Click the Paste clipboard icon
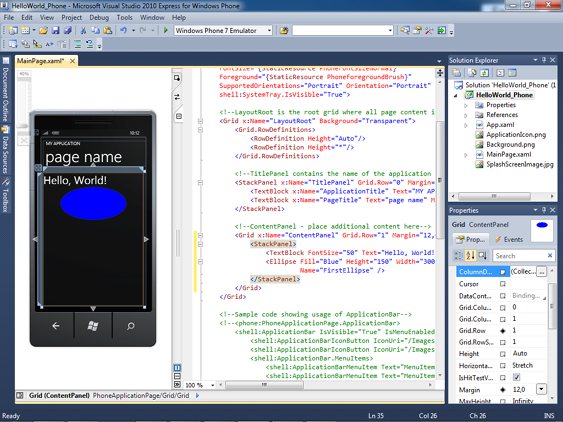The width and height of the screenshot is (563, 422). point(108,31)
